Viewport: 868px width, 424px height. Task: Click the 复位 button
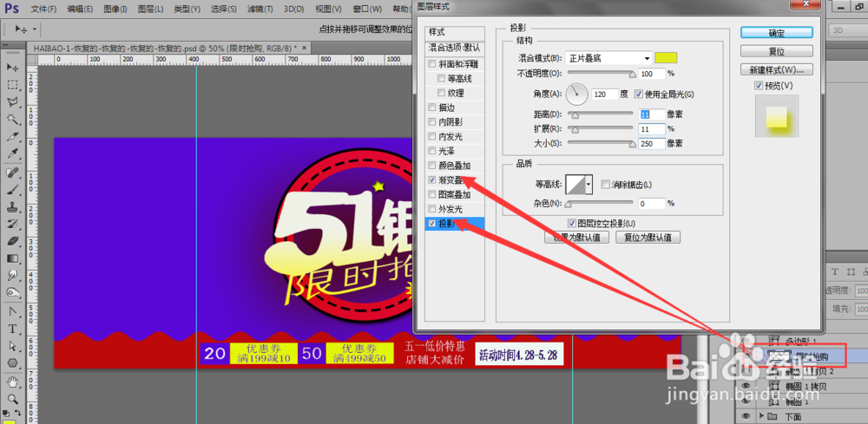pyautogui.click(x=776, y=51)
